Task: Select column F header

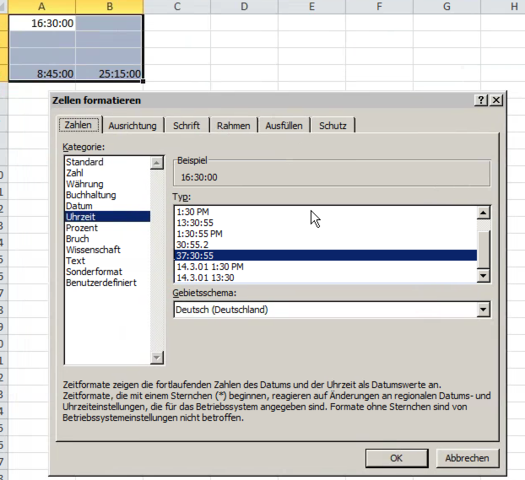Action: 379,6
